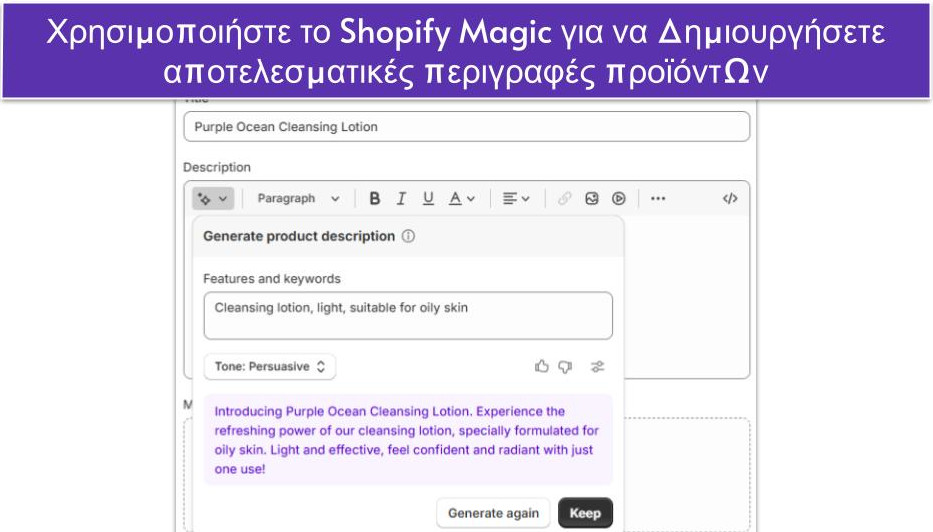Click the Features and keywords text box
Screen dimensions: 933x532
[408, 315]
